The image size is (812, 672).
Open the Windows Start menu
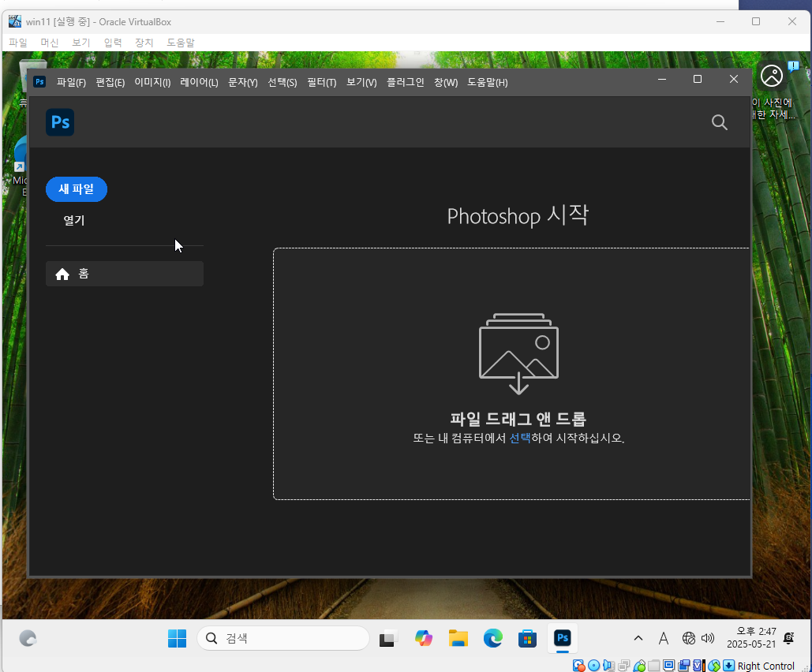(x=177, y=638)
